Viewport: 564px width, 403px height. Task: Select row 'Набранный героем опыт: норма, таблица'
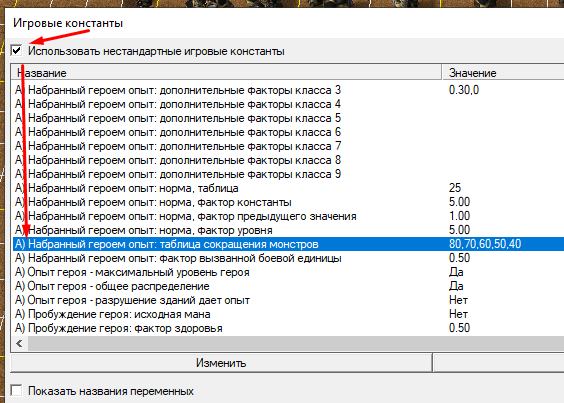[288, 188]
